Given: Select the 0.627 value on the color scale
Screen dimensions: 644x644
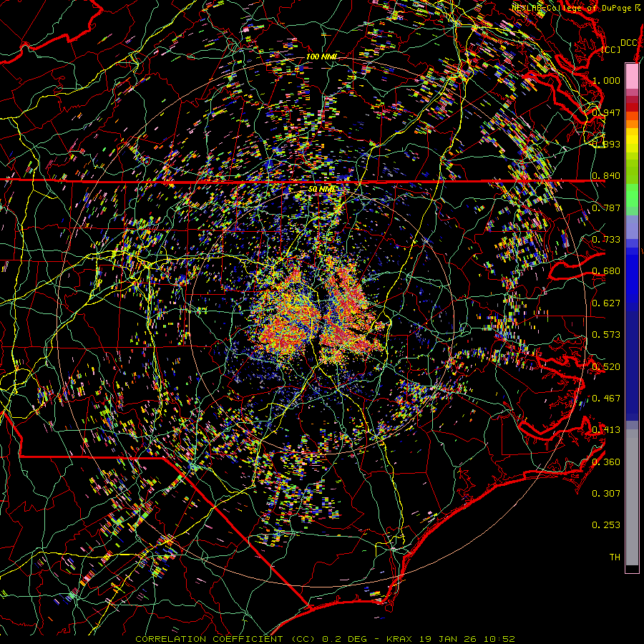Looking at the screenshot, I should [x=606, y=303].
